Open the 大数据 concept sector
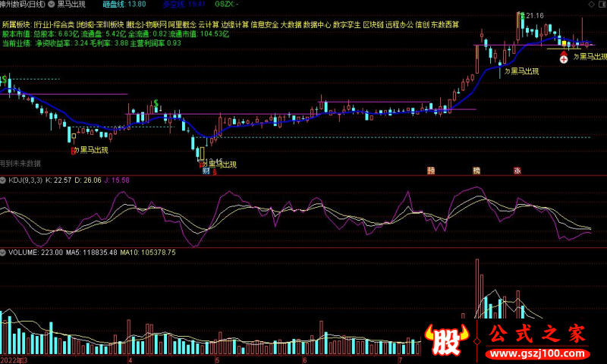 pyautogui.click(x=291, y=25)
